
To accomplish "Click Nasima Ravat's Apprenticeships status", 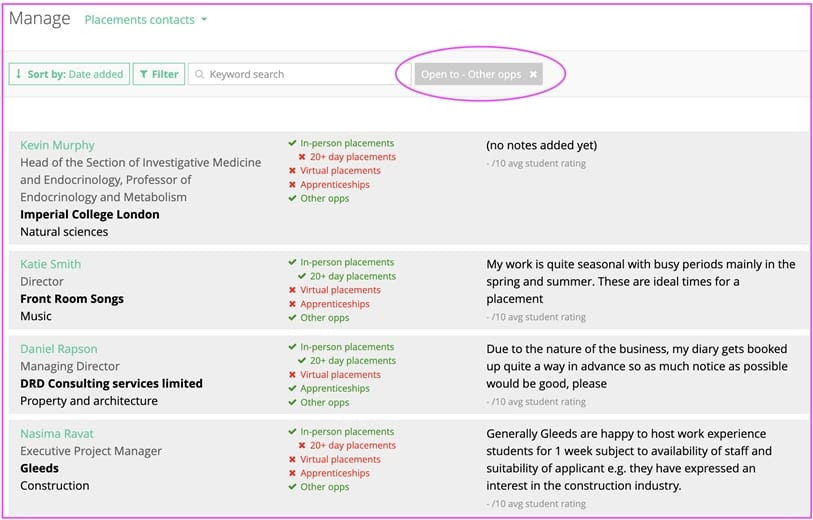I will [x=329, y=473].
